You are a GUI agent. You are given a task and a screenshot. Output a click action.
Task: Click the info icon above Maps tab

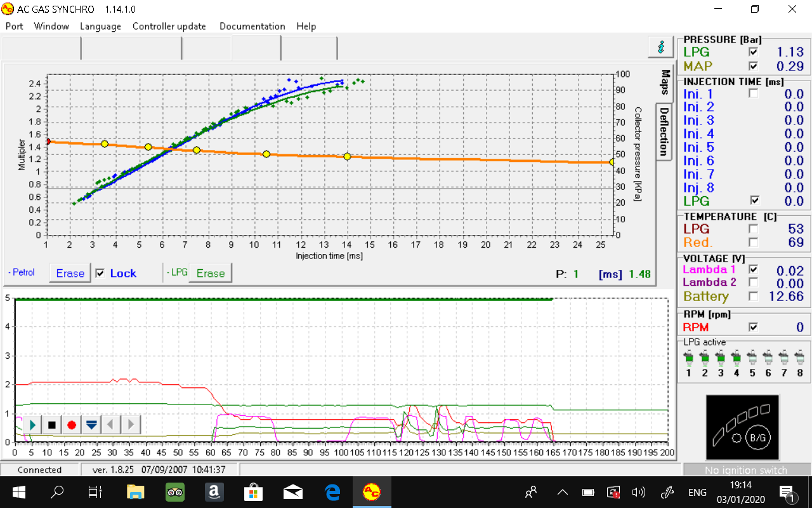click(660, 47)
